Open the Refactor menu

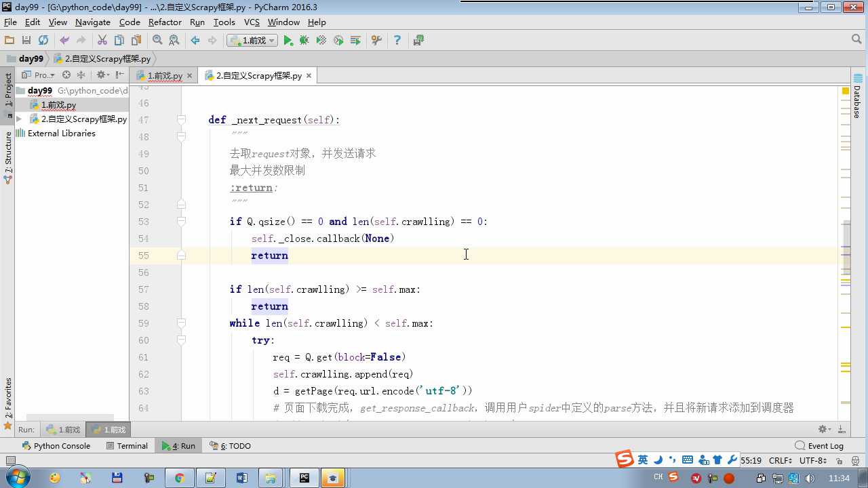point(165,22)
